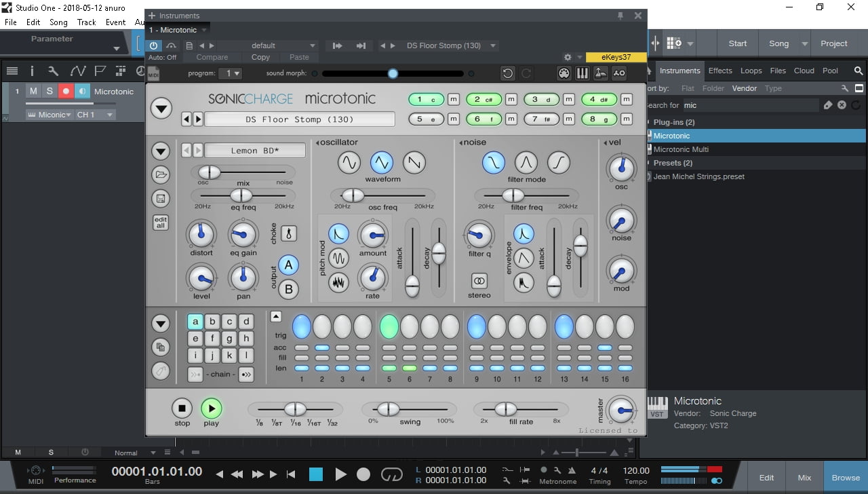Click the Compare button
Screen dimensions: 868x494
pos(212,57)
